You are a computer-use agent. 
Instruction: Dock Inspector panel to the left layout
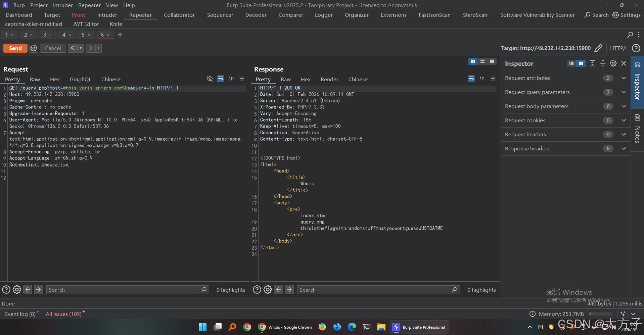click(x=571, y=63)
